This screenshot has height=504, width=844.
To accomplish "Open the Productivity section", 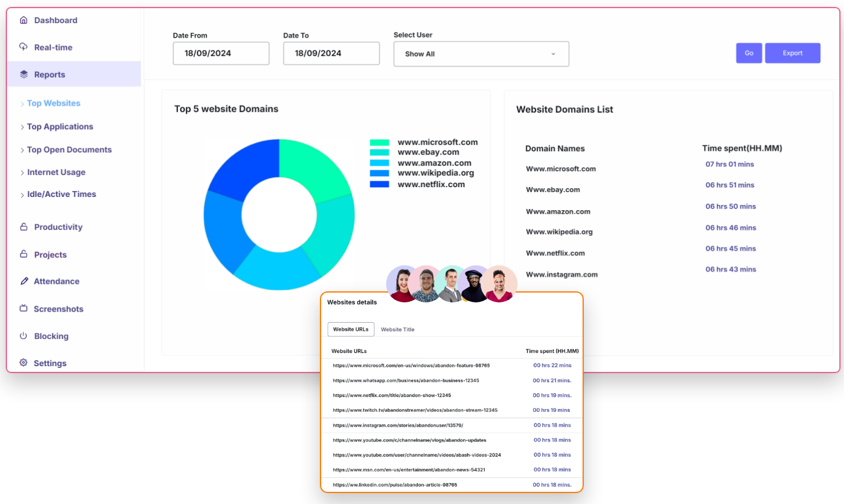I will tap(58, 227).
